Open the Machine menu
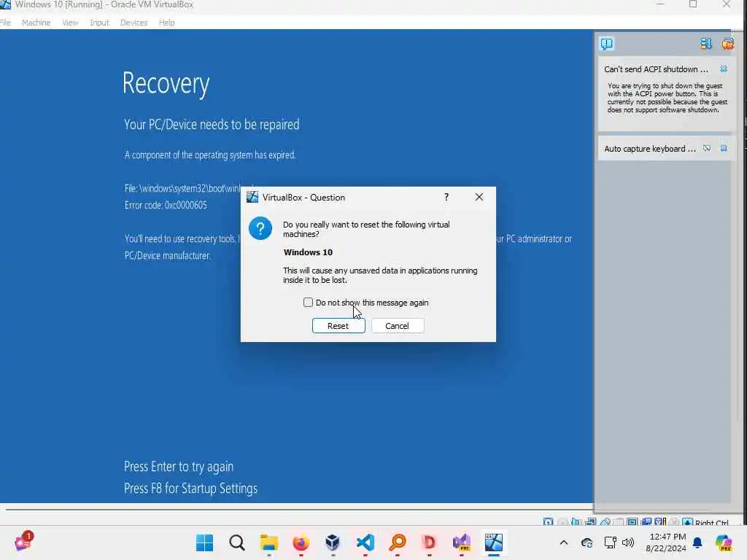Viewport: 747px width, 560px height. [36, 23]
